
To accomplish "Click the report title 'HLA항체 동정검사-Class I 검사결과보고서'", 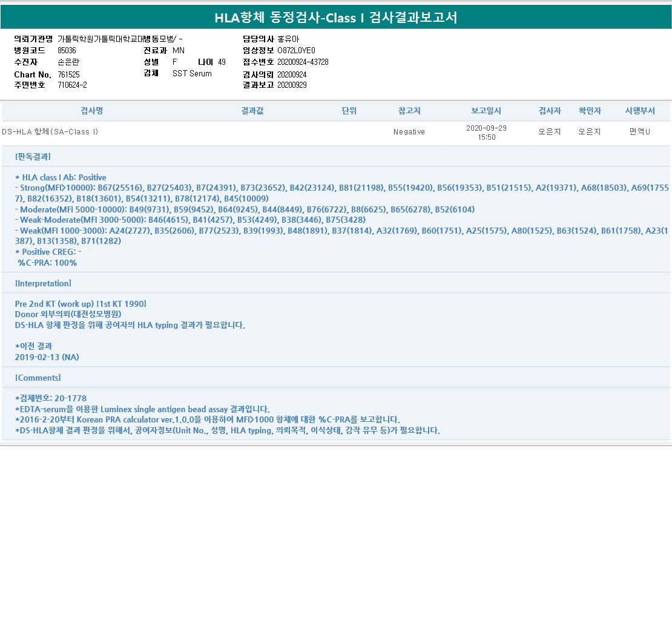I will point(336,18).
